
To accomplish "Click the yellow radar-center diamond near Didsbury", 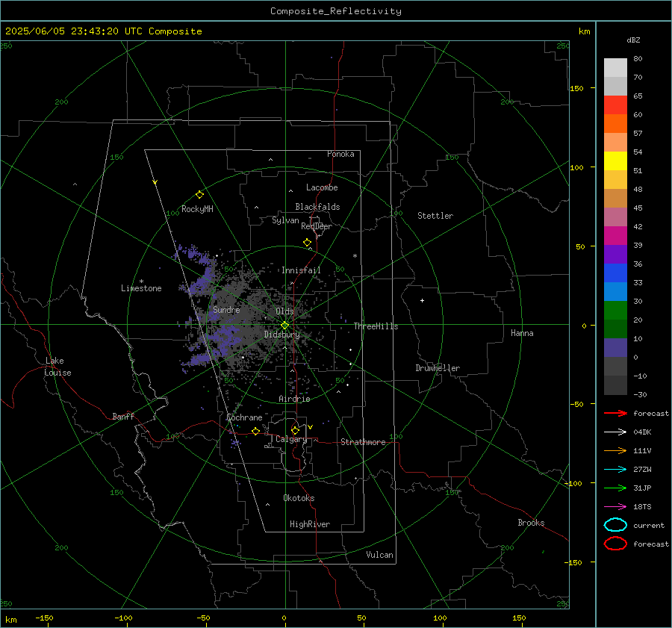I will tap(284, 326).
